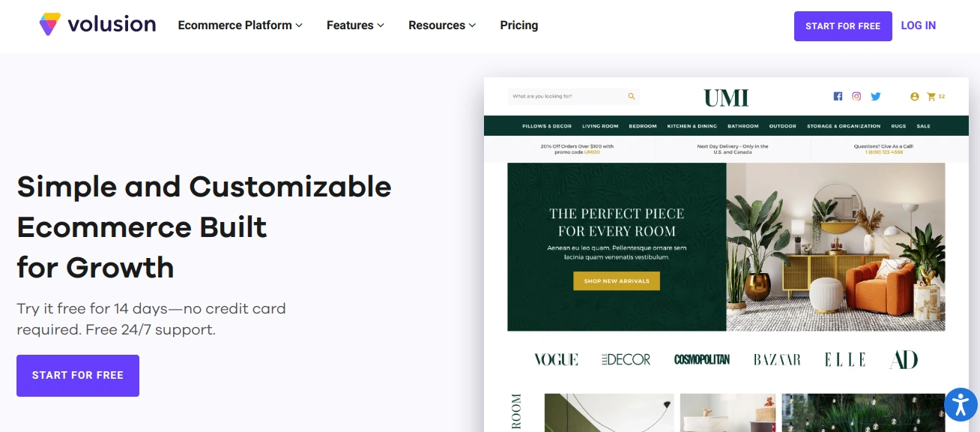Click the Instagram icon in UMI header
This screenshot has height=432, width=980.
(856, 96)
